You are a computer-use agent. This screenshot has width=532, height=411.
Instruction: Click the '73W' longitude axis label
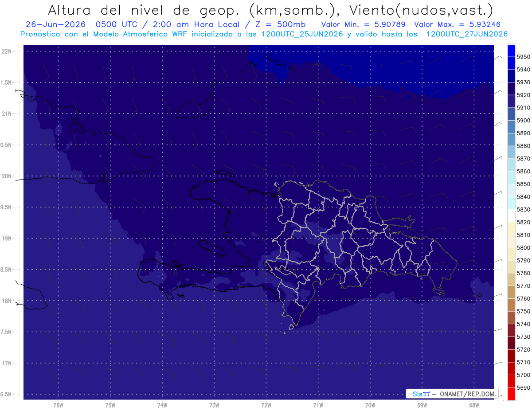pyautogui.click(x=214, y=405)
